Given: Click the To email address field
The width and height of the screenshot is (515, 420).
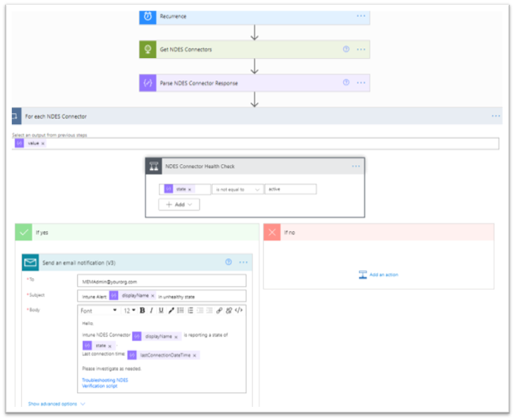Looking at the screenshot, I should (162, 281).
